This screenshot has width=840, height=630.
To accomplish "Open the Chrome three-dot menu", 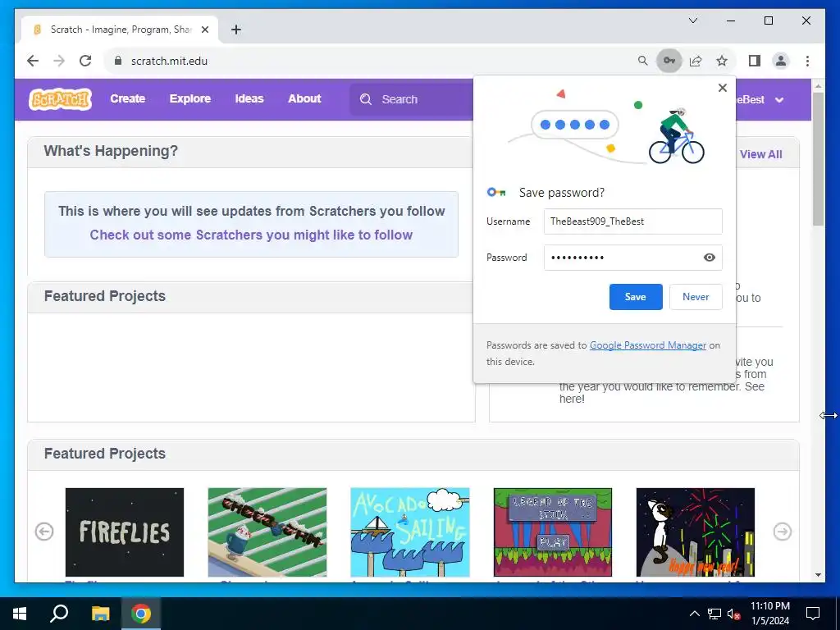I will pyautogui.click(x=807, y=61).
